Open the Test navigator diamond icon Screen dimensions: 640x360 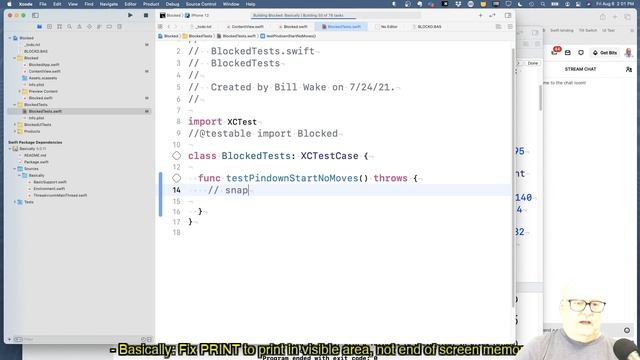[89, 27]
